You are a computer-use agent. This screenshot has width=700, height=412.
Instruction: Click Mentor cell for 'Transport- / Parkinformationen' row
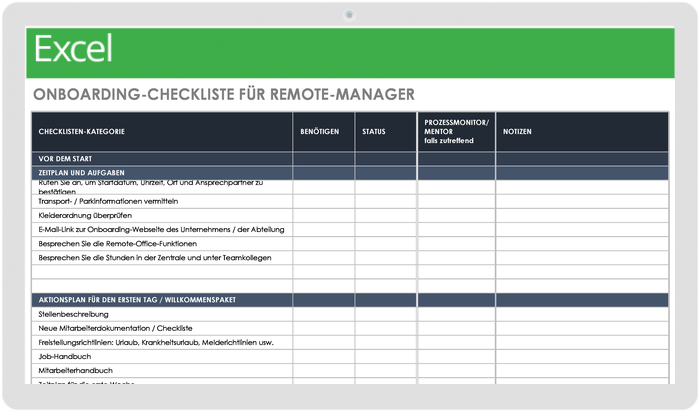456,201
